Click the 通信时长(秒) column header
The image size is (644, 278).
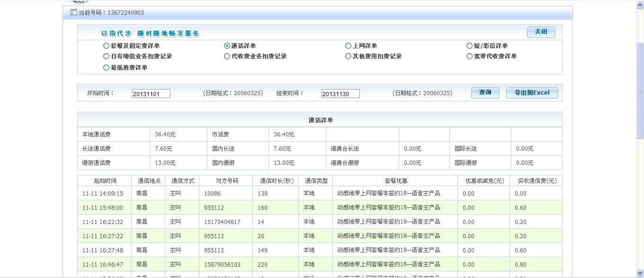(x=277, y=181)
